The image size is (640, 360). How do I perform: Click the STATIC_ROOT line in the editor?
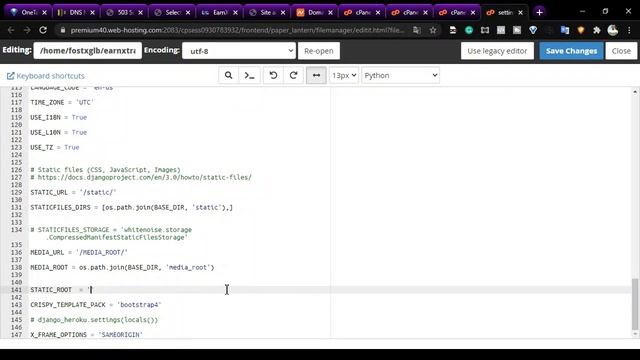coord(61,290)
